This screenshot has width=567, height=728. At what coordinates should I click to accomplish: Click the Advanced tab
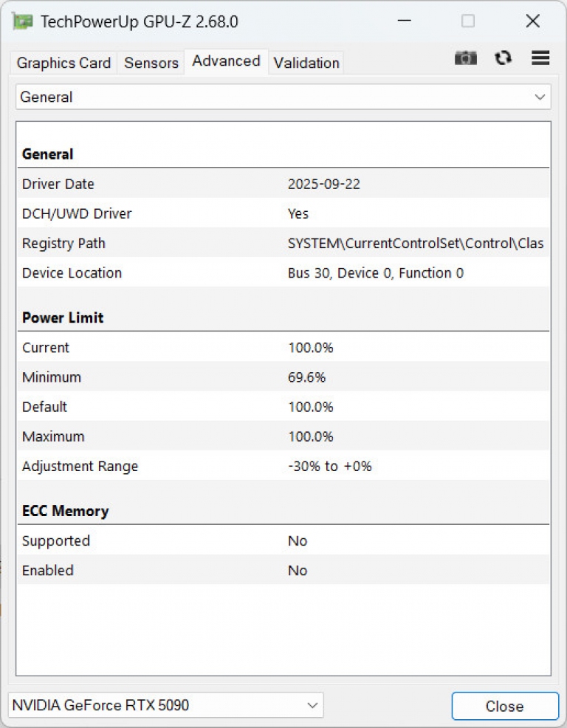[x=226, y=61]
